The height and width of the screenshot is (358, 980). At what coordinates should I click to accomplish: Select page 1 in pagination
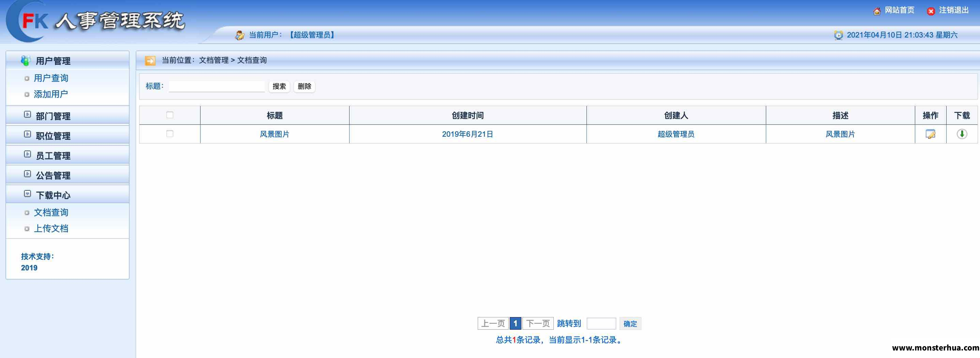[x=516, y=323]
